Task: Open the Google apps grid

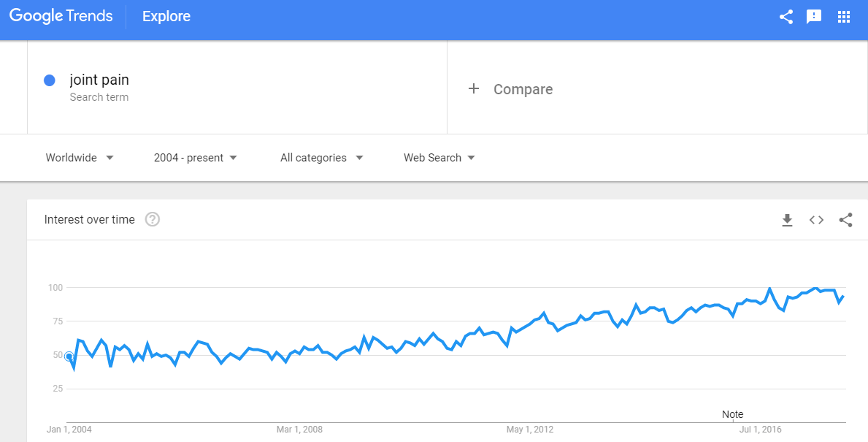Action: click(844, 17)
